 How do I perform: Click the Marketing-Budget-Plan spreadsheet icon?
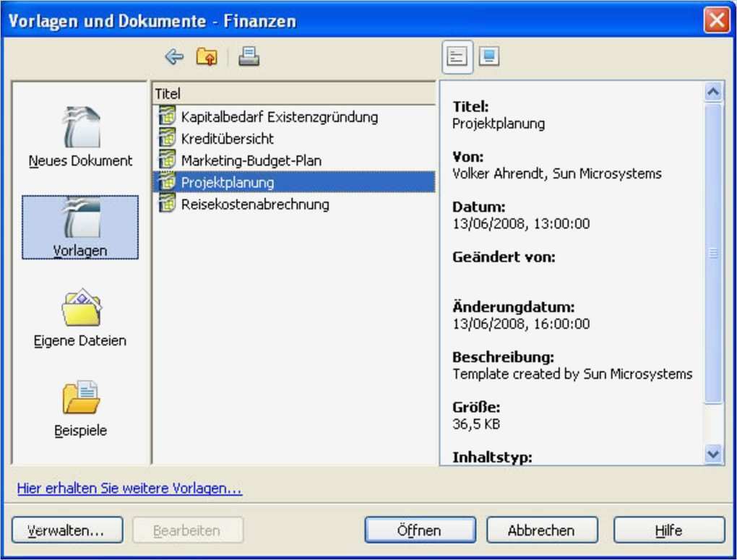coord(167,160)
